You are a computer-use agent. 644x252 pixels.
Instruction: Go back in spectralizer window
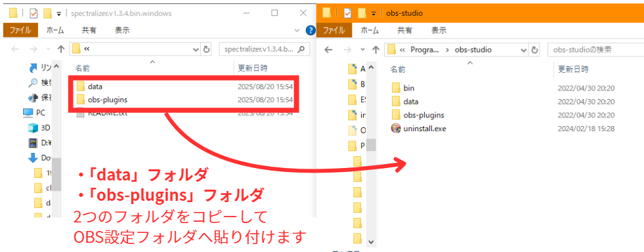point(15,50)
